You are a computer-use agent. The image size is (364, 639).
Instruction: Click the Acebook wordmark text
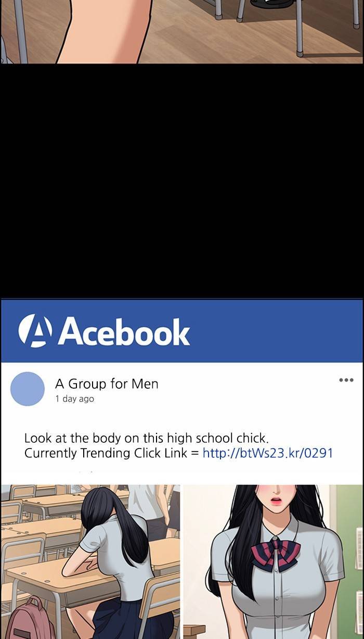point(124,331)
